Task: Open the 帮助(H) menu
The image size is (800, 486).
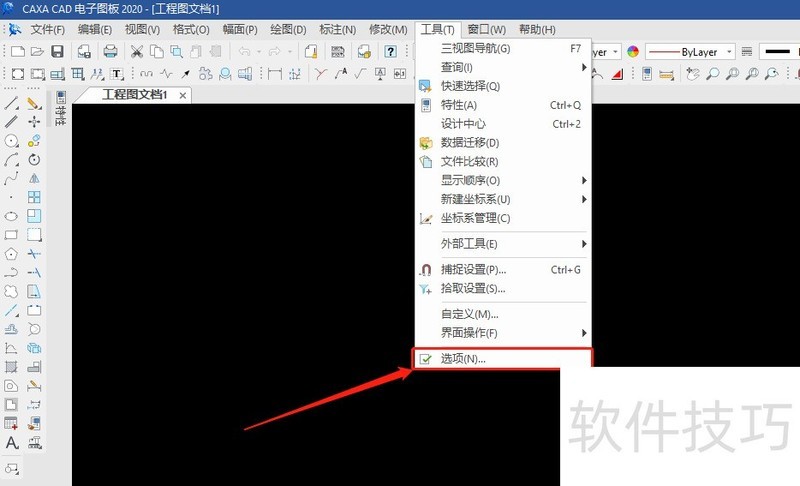Action: [537, 30]
